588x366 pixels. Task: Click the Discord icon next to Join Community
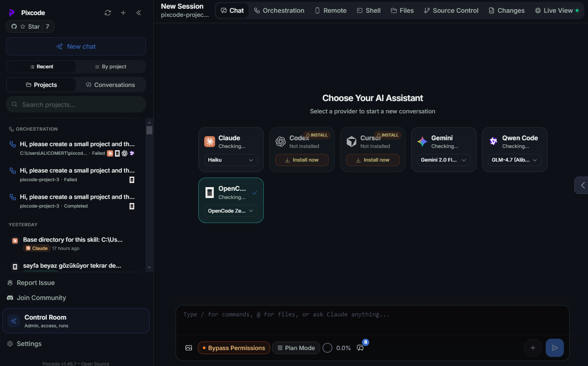(10, 298)
